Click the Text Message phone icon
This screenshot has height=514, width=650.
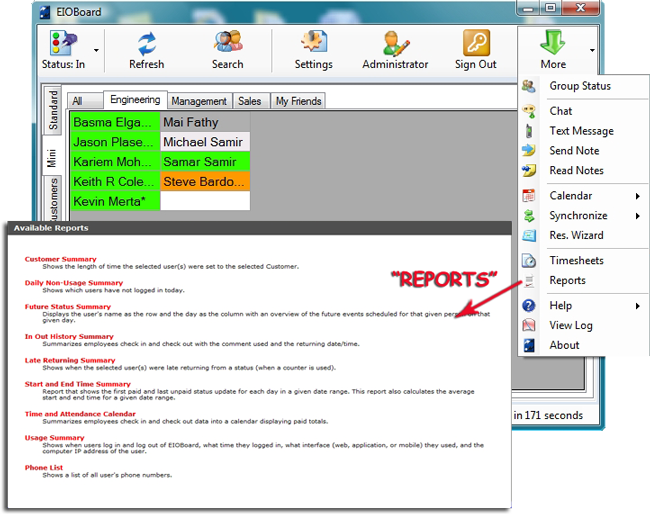tap(529, 131)
